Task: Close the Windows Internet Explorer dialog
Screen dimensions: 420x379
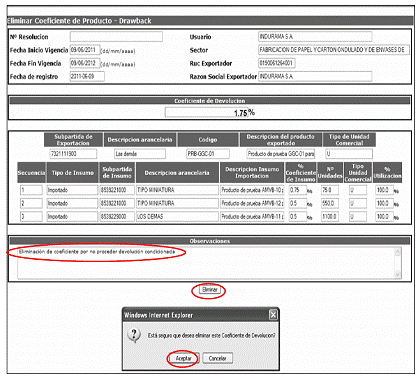Action: [x=273, y=315]
